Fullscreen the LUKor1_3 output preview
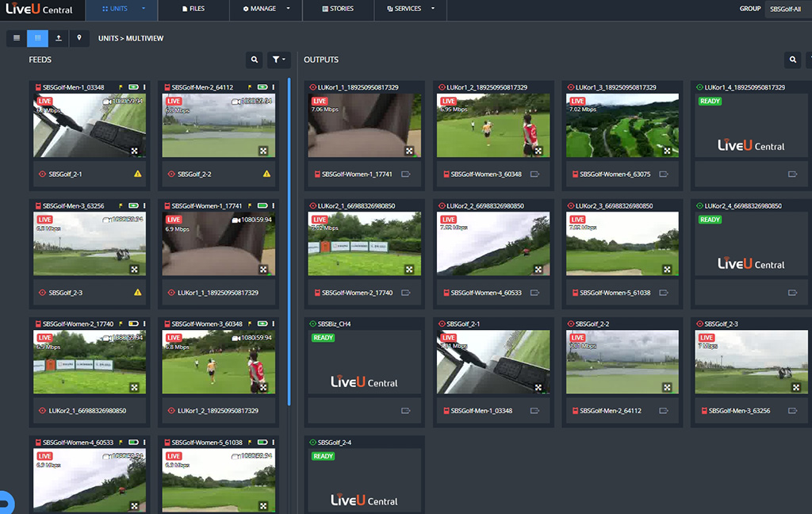Viewport: 812px width, 514px height. (668, 151)
